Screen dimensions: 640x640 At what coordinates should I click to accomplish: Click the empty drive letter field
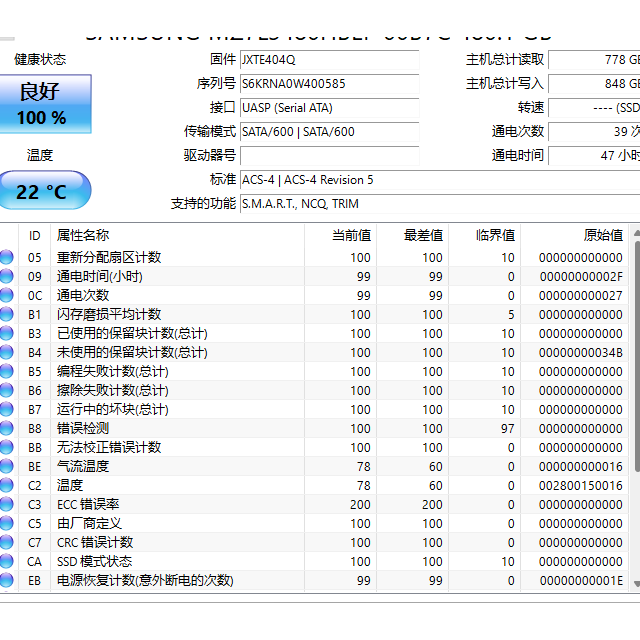(329, 156)
